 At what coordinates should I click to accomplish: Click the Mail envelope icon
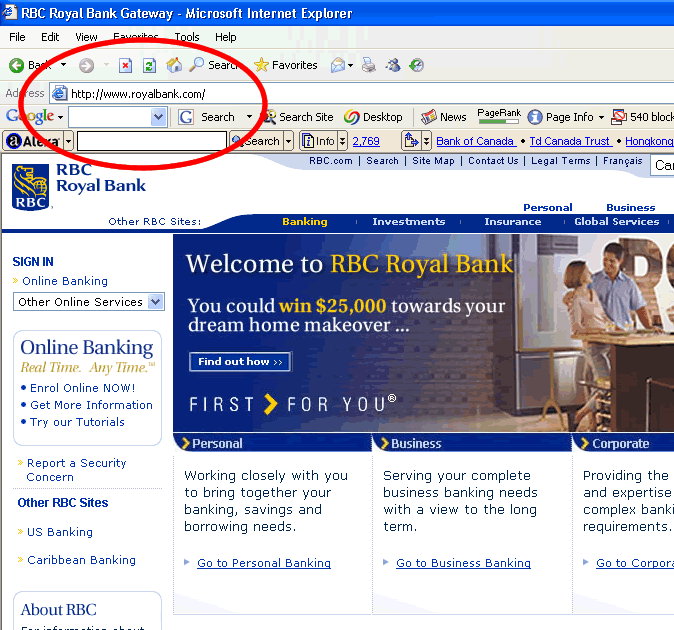click(338, 65)
